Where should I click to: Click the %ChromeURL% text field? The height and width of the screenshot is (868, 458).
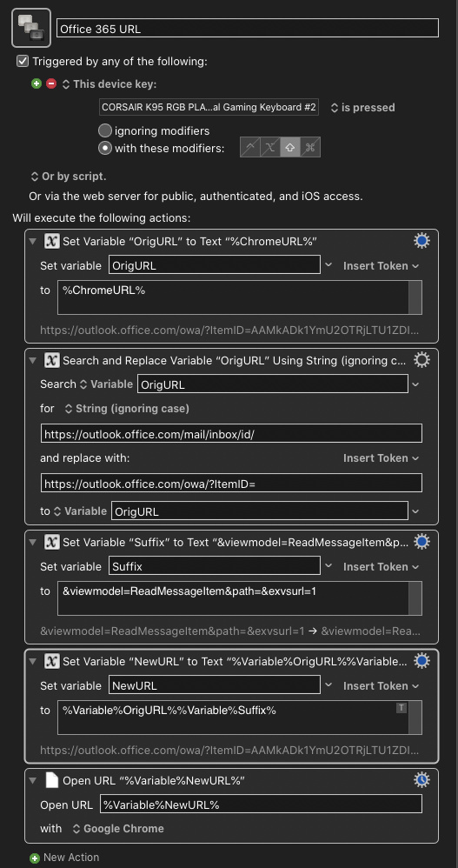233,297
